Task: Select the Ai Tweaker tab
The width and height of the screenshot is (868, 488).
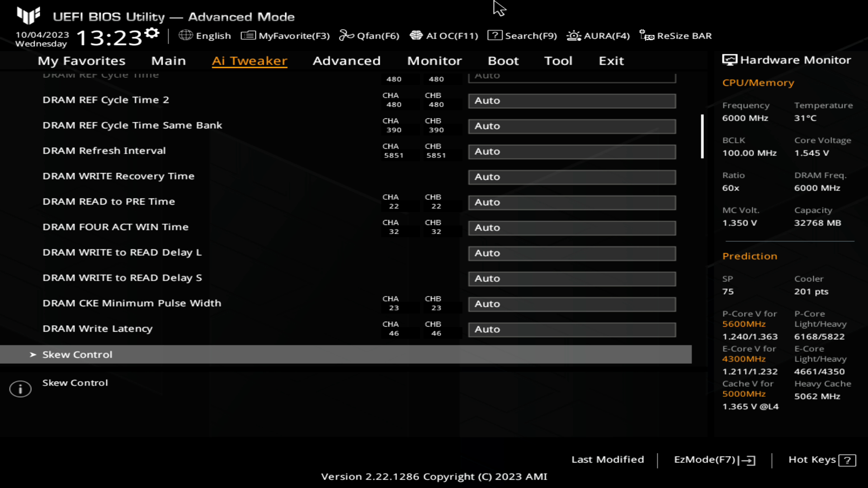Action: pos(250,61)
